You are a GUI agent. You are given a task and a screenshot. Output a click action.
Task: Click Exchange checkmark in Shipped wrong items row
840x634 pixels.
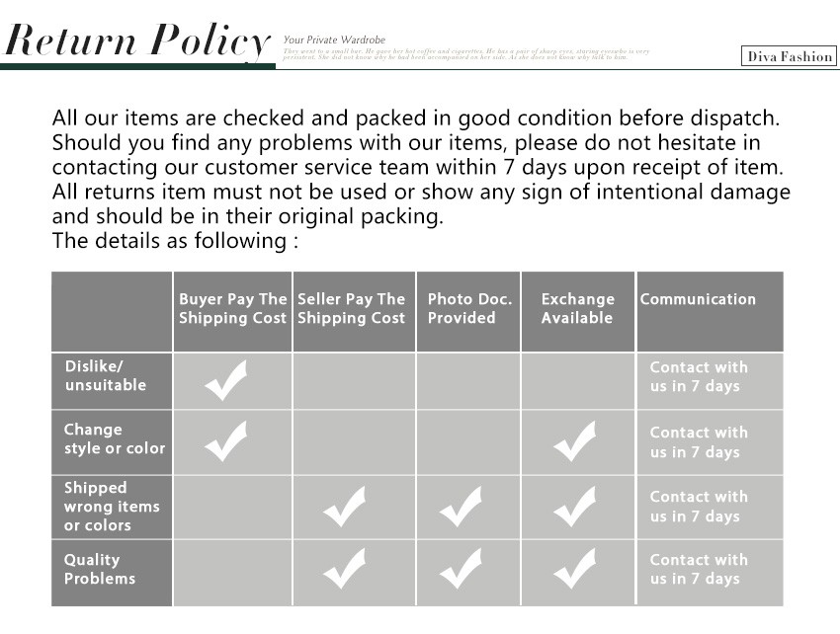[575, 507]
